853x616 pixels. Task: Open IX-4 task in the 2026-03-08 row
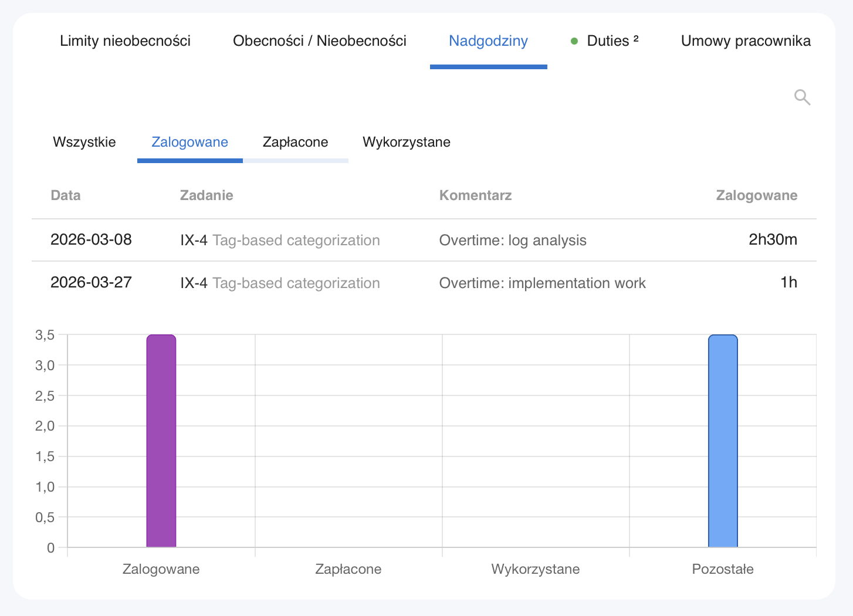coord(280,241)
